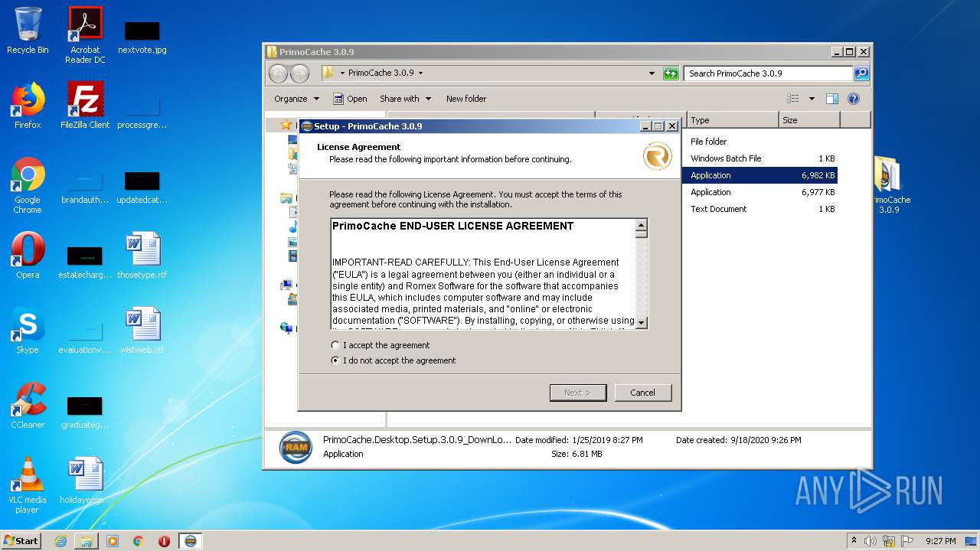Cancel the PrimoCache setup
Screen dimensions: 980x551
click(643, 393)
